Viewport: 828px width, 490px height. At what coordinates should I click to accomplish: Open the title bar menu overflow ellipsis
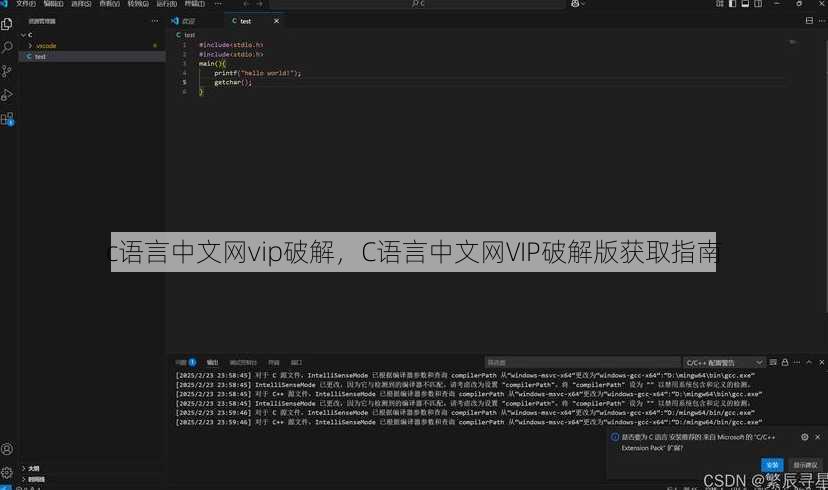218,4
